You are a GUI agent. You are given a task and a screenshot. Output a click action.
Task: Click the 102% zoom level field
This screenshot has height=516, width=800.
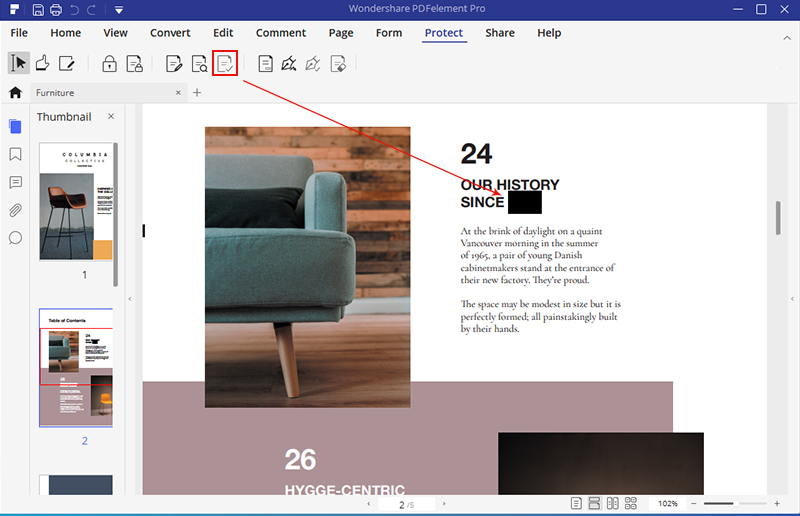click(x=668, y=503)
